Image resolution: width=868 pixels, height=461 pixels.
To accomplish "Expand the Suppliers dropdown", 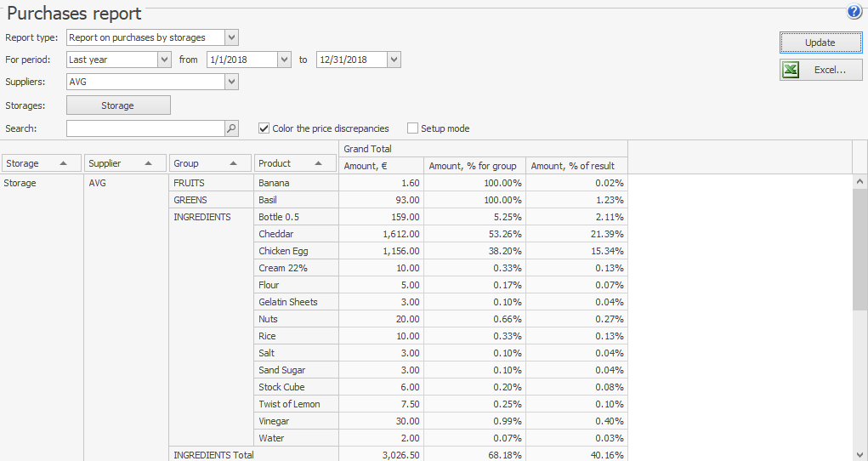I will click(x=231, y=82).
